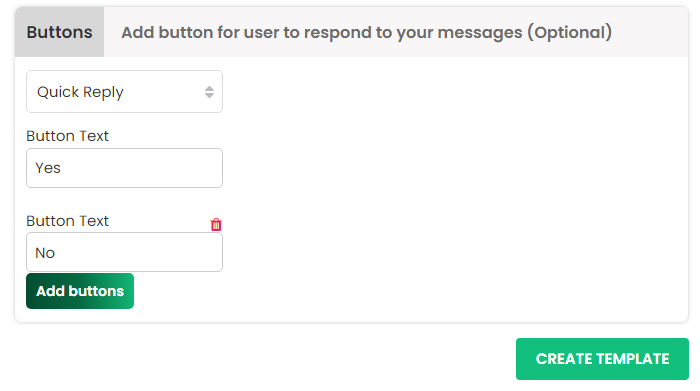Screen dimensions: 700x391
Task: Click the gray Buttons heading label
Action: pos(59,32)
